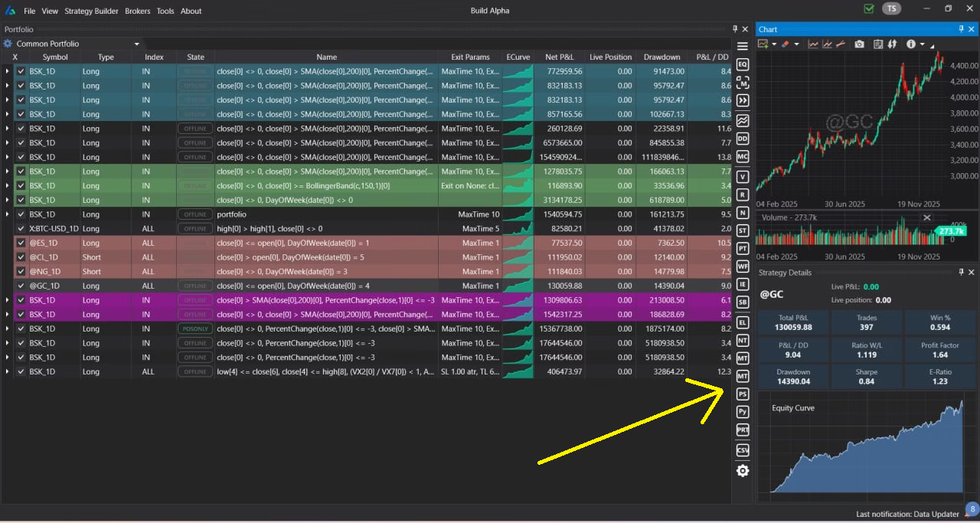Open the chart info icon dropdown arrow
The image size is (980, 523).
923,44
